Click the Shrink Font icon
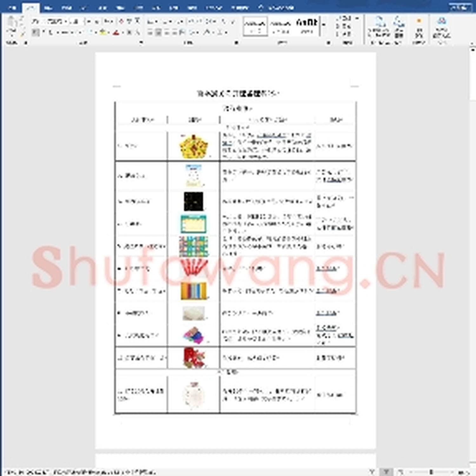 96,22
